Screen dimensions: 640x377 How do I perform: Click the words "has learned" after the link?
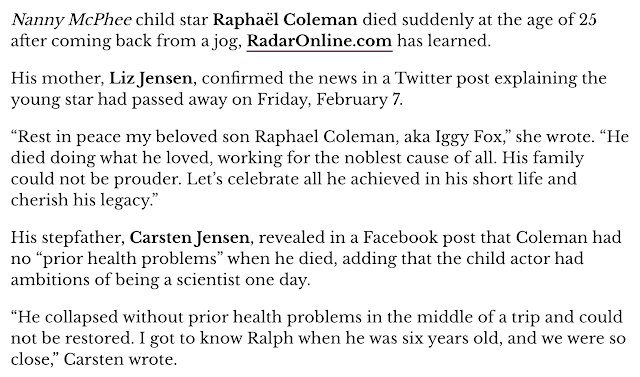tap(444, 41)
